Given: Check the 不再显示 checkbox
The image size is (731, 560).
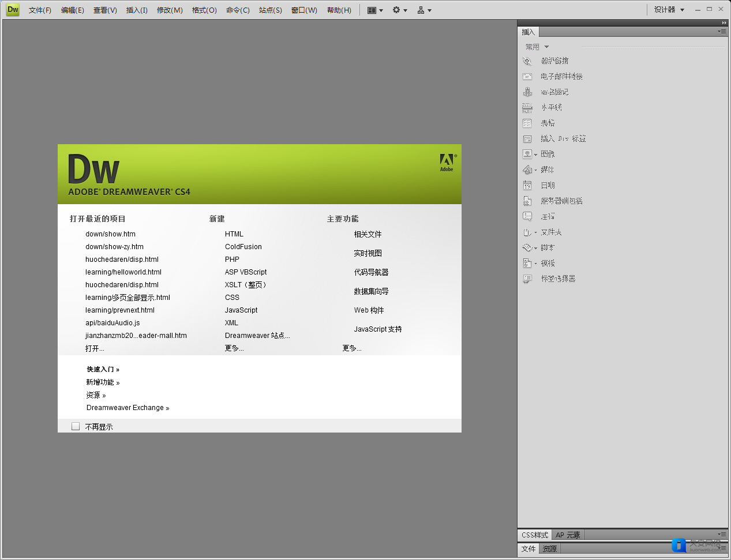Looking at the screenshot, I should [x=76, y=426].
